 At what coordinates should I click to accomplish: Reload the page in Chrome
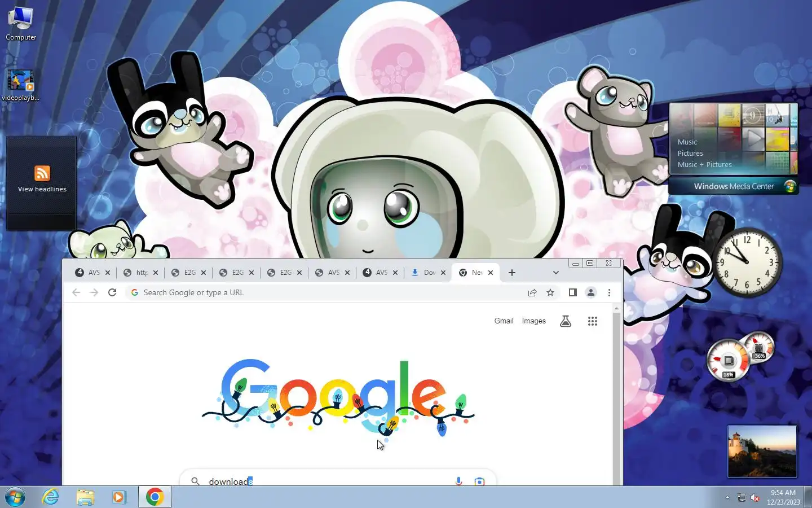pos(112,292)
